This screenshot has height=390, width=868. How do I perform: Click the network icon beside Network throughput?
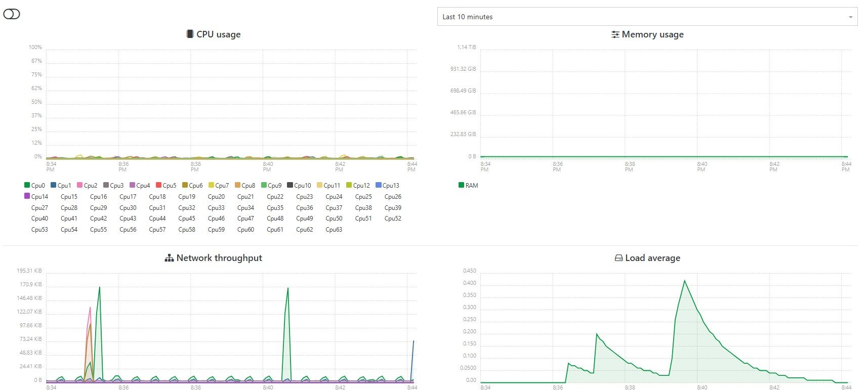(169, 258)
